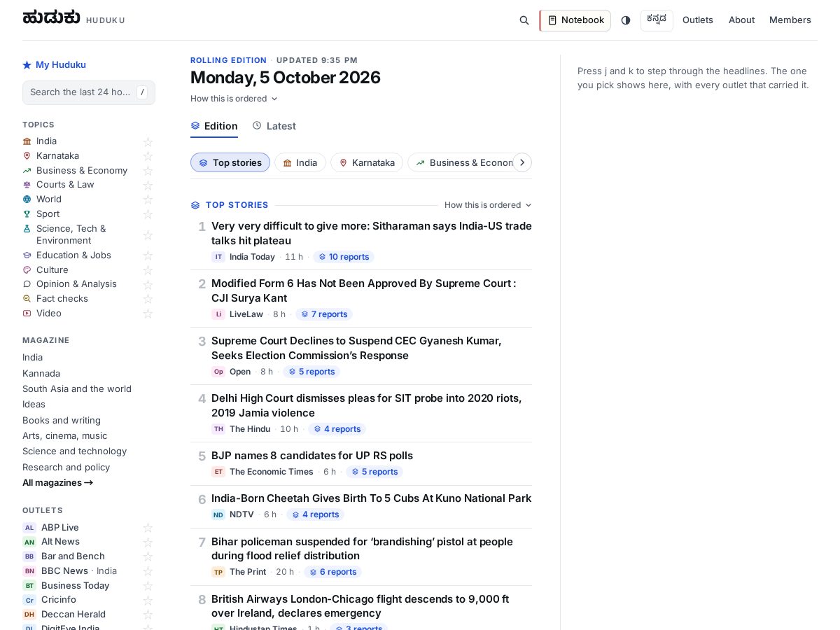
Task: Click the Karnataka pin icon in sidebar
Action: [27, 156]
